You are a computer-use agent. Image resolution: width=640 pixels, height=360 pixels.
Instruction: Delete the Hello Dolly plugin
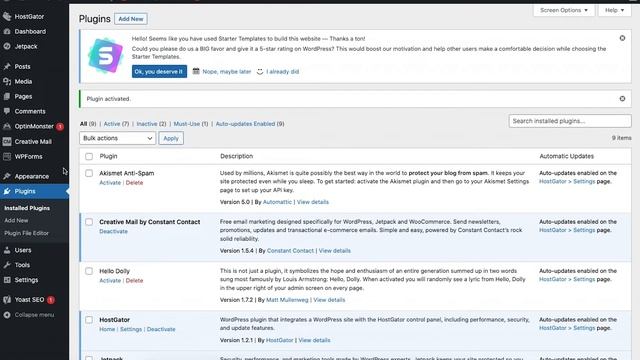[134, 280]
